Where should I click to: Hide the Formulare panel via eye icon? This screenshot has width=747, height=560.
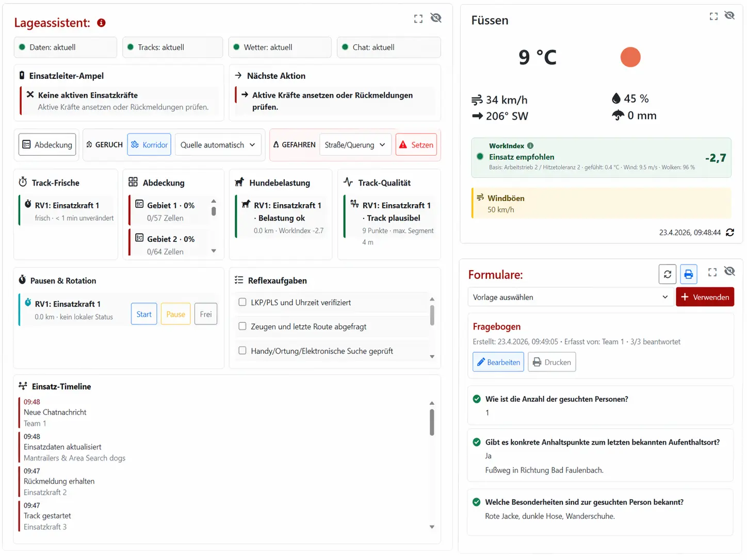(729, 271)
